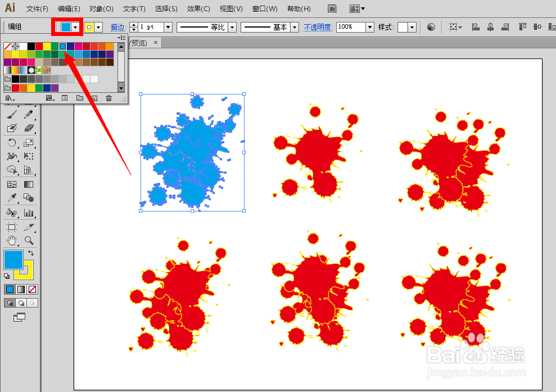Click the Change Screen Mode icon
The height and width of the screenshot is (392, 556).
pyautogui.click(x=20, y=317)
